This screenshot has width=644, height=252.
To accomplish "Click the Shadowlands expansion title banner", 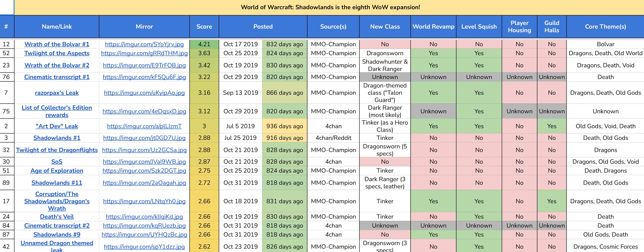I will pyautogui.click(x=330, y=7).
